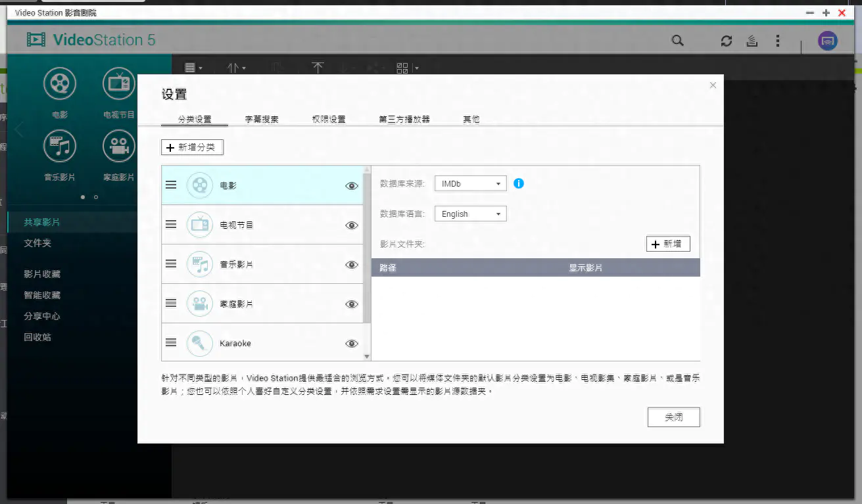Open the TV Shows sidebar icon
This screenshot has width=862, height=504.
pos(119,83)
